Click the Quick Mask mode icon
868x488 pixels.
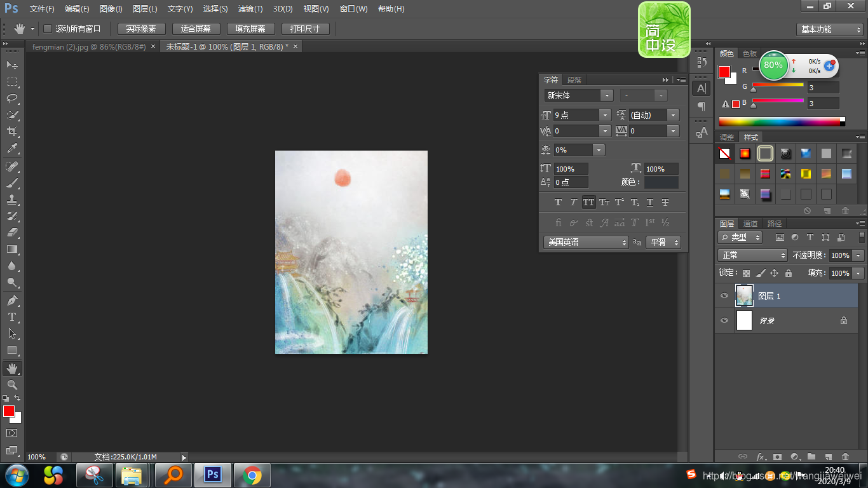pos(12,433)
